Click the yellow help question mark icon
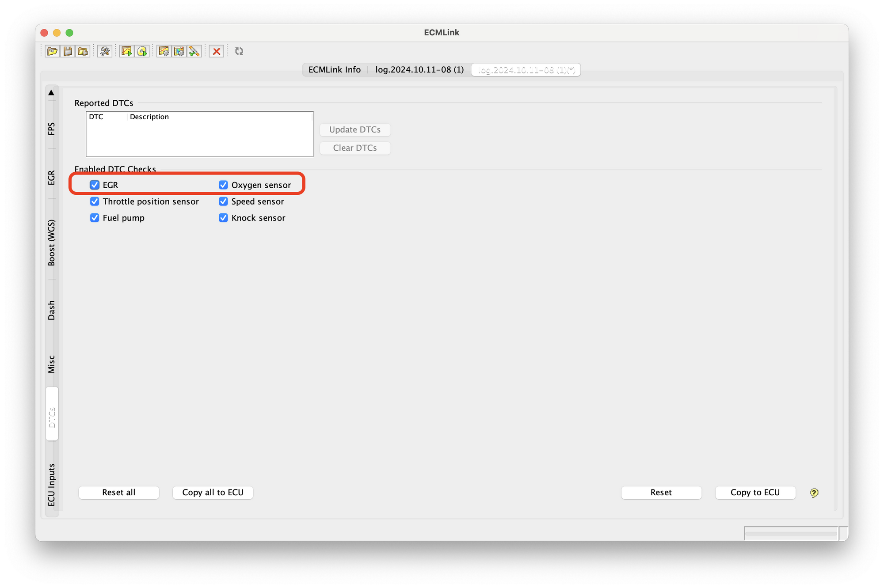 pyautogui.click(x=814, y=493)
